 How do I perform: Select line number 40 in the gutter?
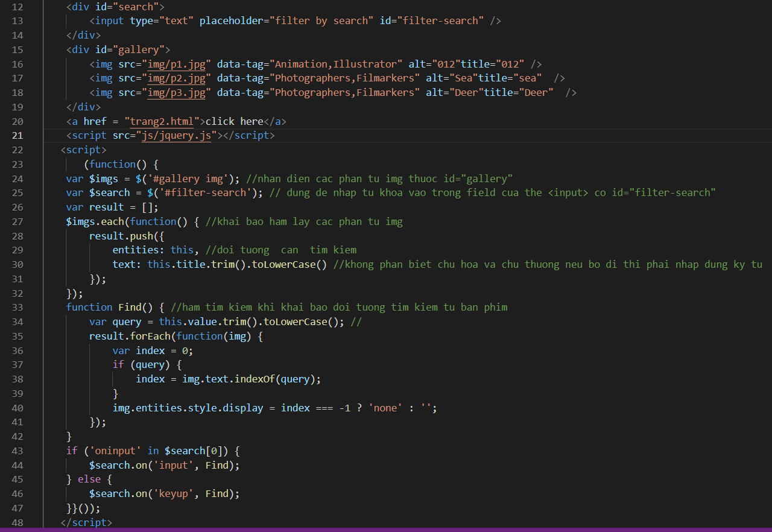point(17,408)
